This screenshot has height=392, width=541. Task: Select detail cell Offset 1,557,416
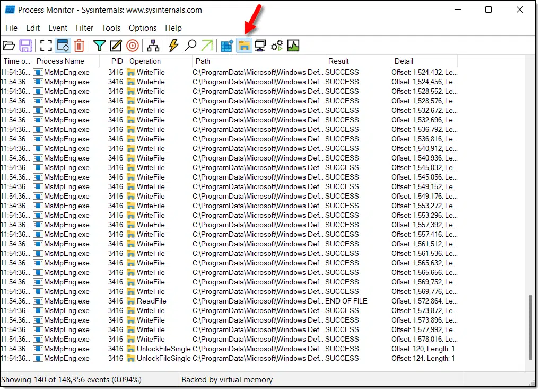click(x=424, y=234)
